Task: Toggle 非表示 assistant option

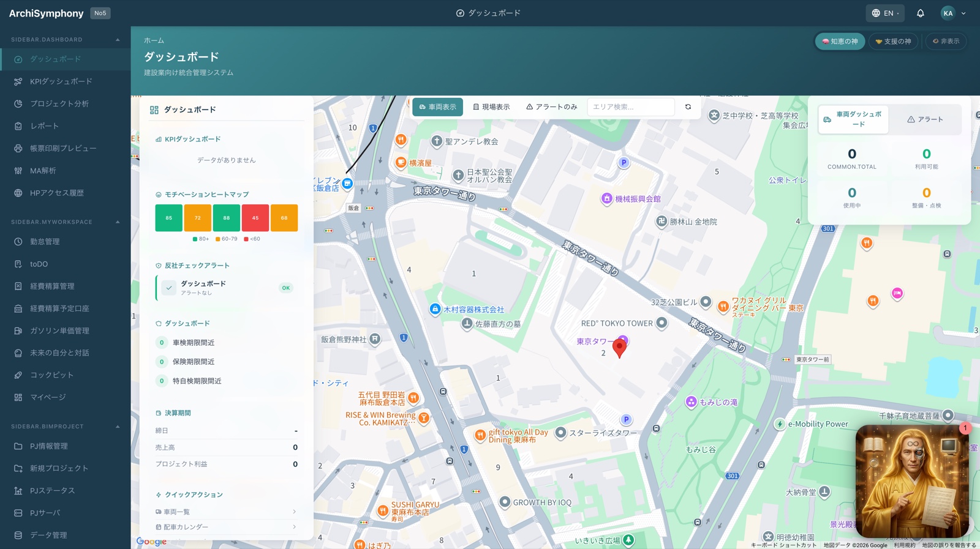Action: [x=946, y=41]
